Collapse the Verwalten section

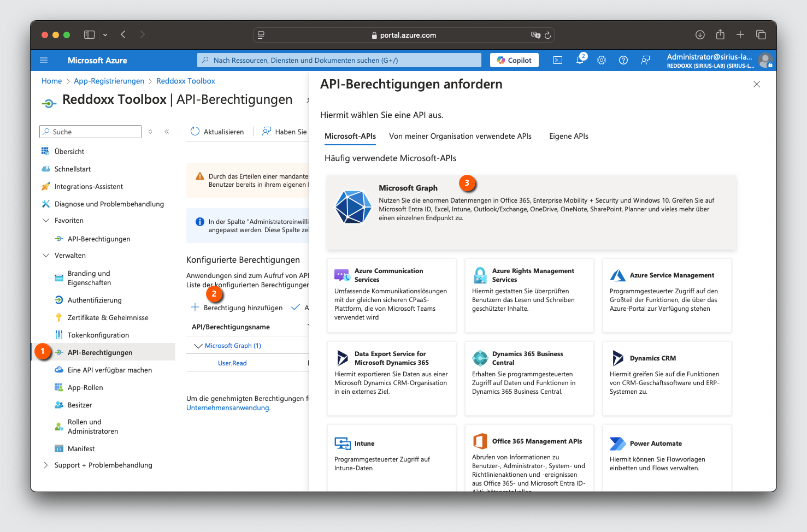[46, 255]
